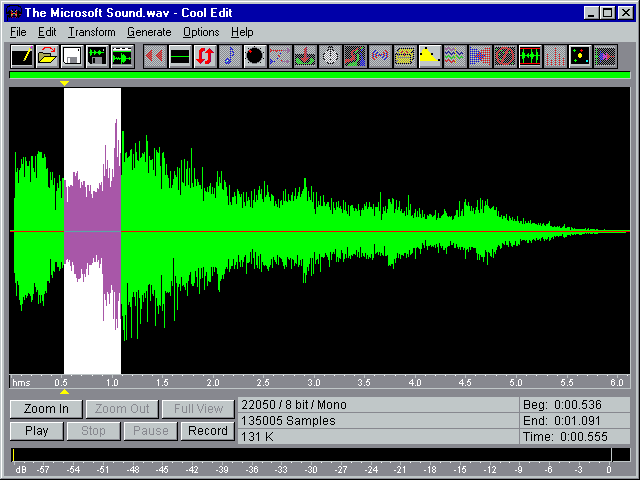Click the '135005 Samples' status text

288,421
